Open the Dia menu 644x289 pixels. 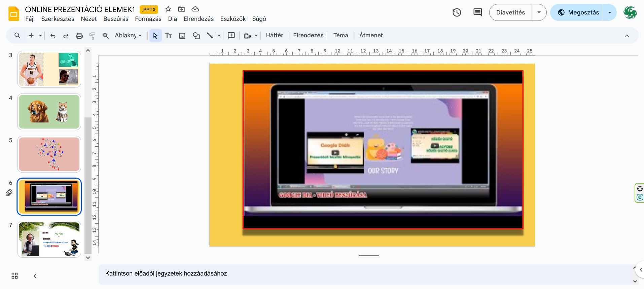tap(172, 19)
